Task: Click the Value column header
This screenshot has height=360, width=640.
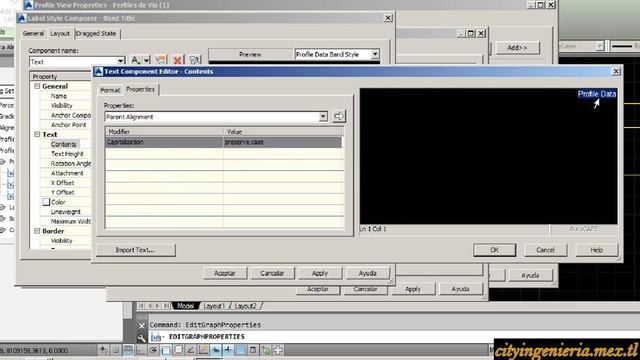Action: pos(283,131)
